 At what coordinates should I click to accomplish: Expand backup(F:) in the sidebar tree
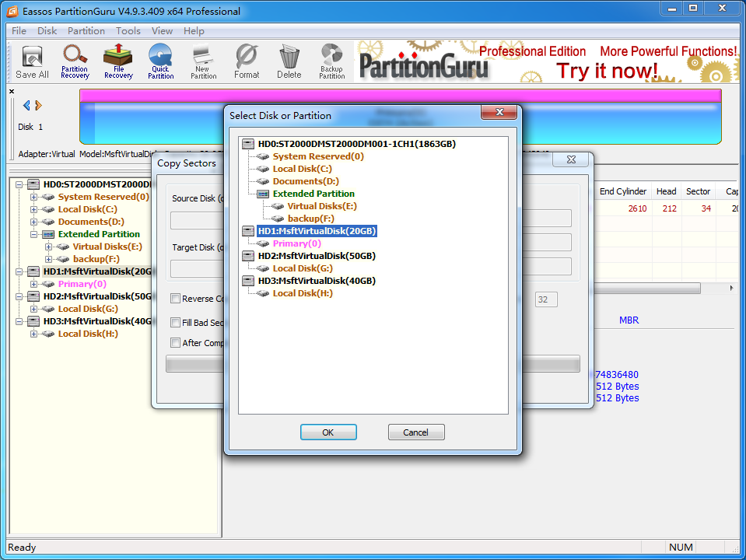[48, 259]
